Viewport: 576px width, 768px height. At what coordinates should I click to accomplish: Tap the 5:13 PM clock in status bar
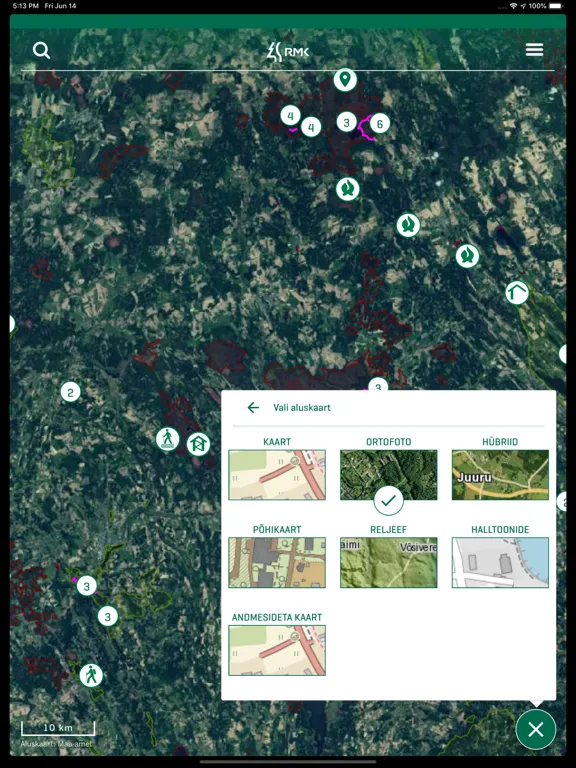(25, 6)
